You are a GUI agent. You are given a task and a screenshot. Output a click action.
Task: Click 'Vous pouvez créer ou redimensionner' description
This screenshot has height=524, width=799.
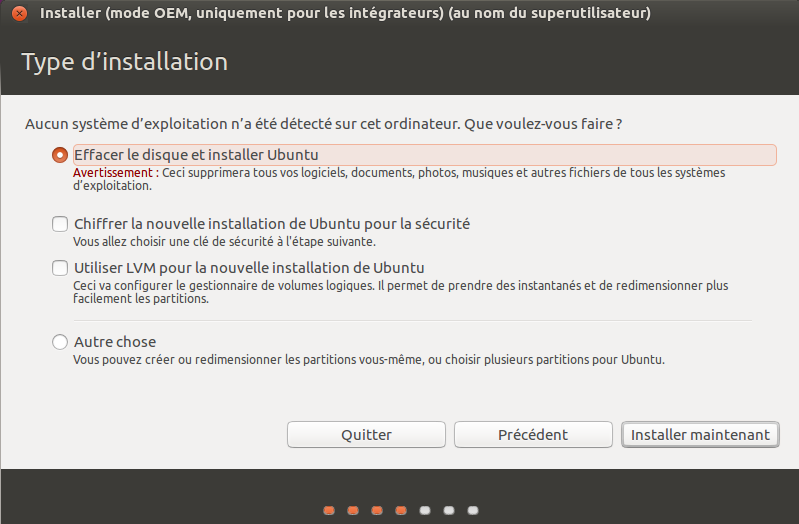(x=369, y=359)
